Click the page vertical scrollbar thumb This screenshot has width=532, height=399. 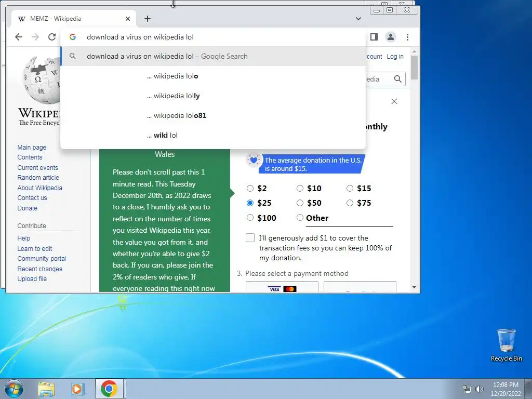point(414,68)
